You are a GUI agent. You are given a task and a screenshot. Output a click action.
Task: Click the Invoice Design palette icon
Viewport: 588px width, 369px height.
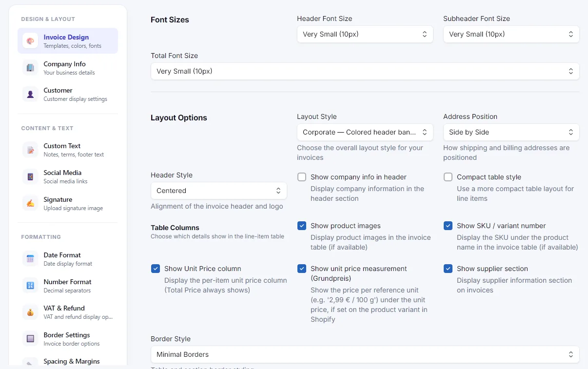(x=30, y=41)
